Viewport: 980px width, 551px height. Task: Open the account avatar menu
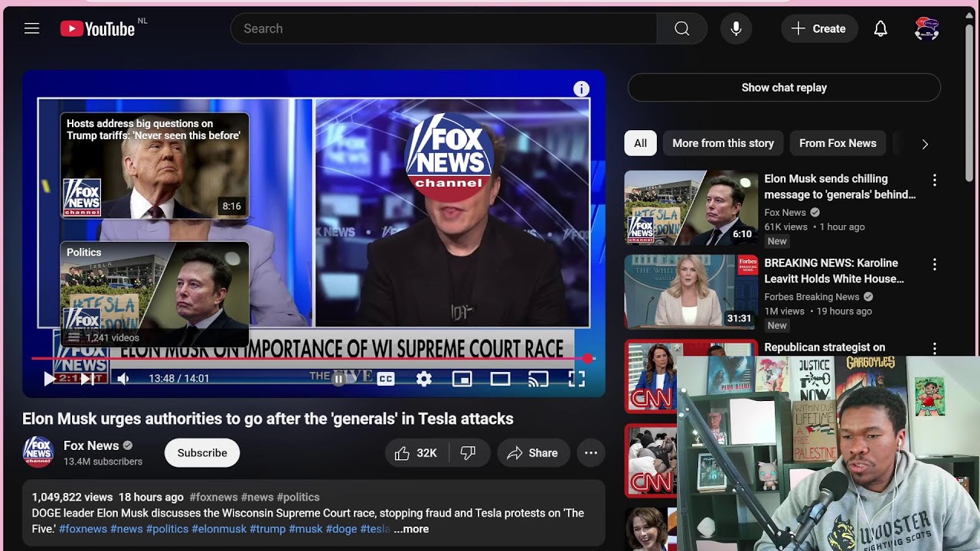tap(926, 29)
